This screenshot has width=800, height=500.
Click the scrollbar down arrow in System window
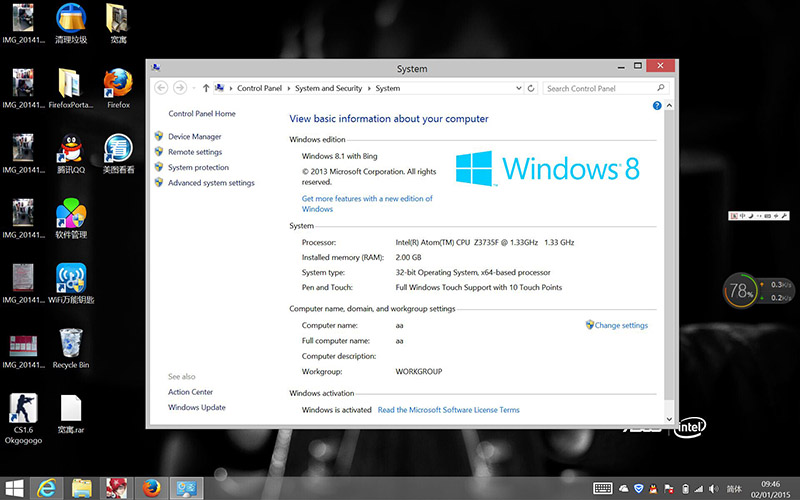tap(669, 419)
